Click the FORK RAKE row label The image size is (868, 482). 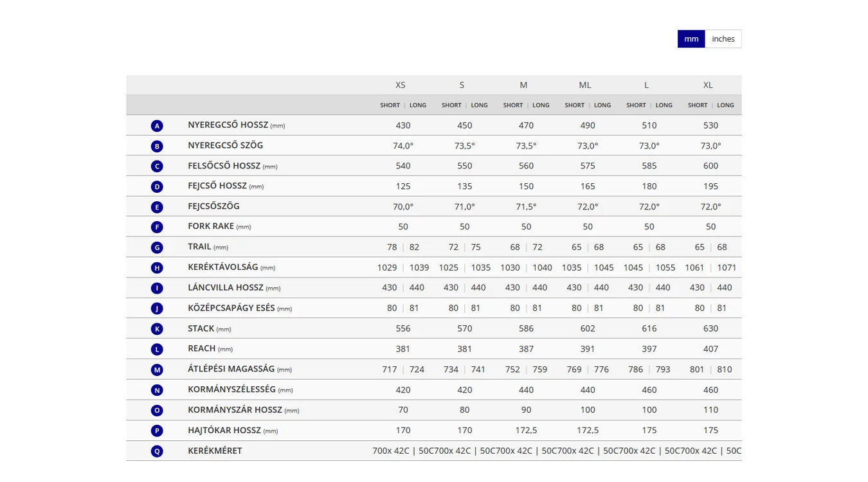(x=219, y=226)
